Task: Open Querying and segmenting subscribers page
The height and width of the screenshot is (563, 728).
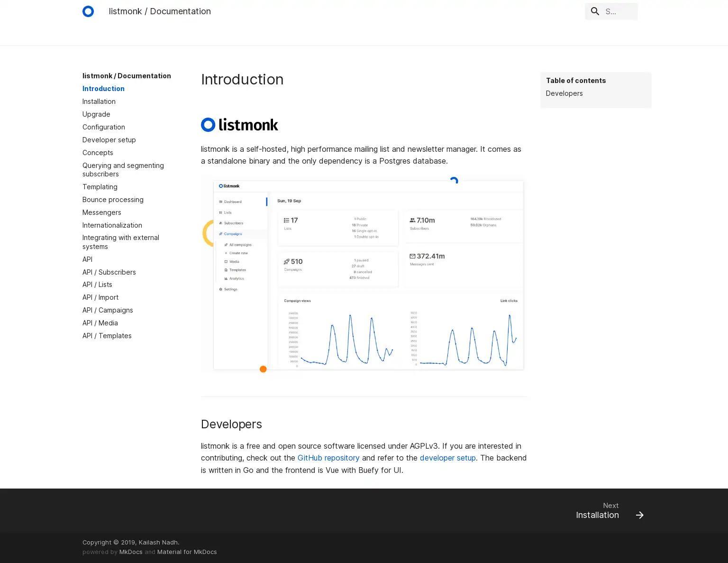Action: click(123, 170)
